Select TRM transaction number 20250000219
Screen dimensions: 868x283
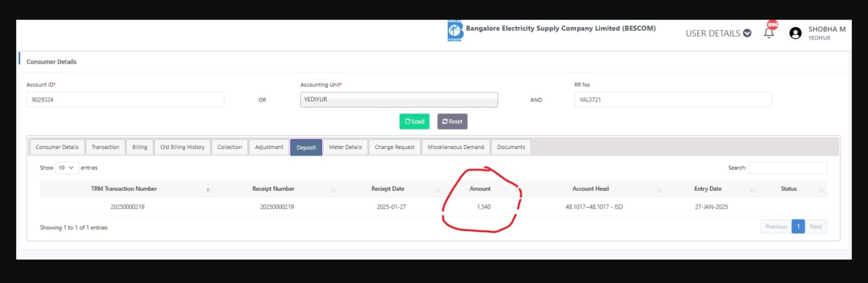[x=127, y=207]
